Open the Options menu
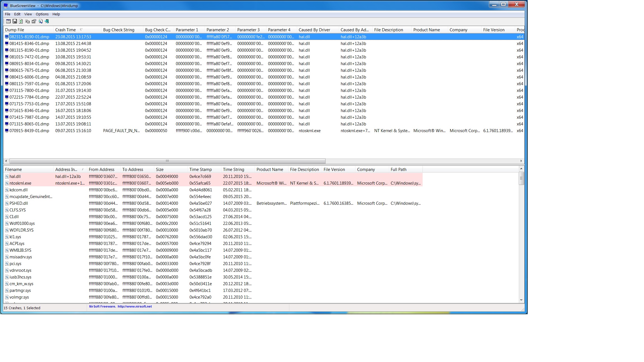 pos(42,14)
